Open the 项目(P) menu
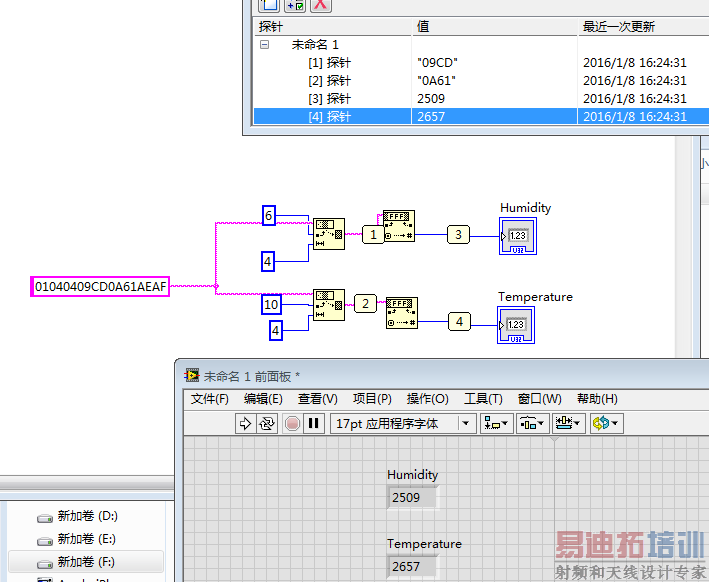709x582 pixels. (x=372, y=399)
